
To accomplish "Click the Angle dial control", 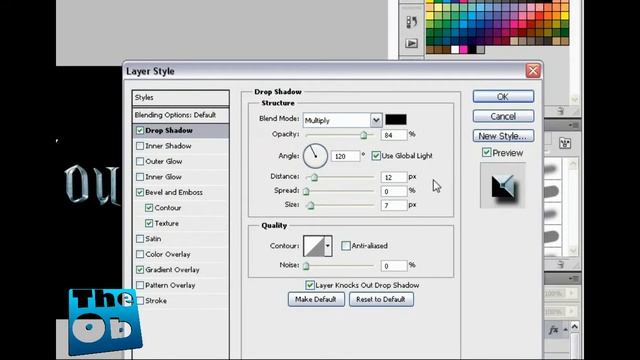I will pyautogui.click(x=315, y=156).
